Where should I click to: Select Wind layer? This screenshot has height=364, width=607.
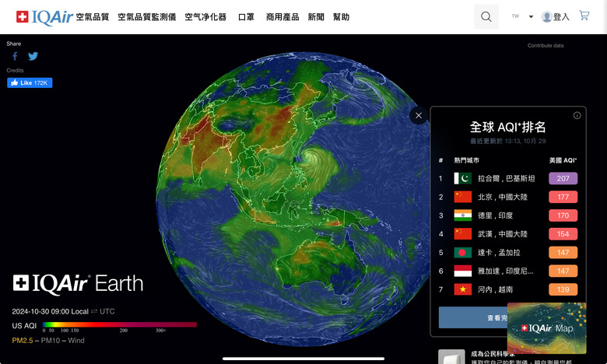[x=76, y=341]
